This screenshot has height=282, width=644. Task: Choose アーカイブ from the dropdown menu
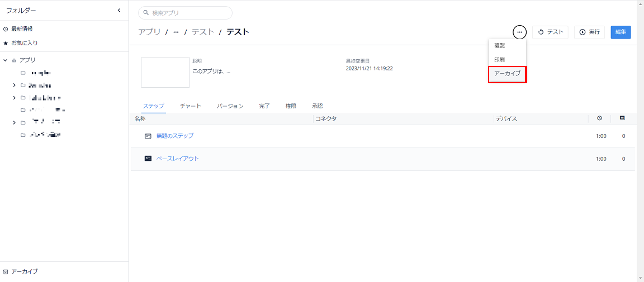[x=507, y=74]
